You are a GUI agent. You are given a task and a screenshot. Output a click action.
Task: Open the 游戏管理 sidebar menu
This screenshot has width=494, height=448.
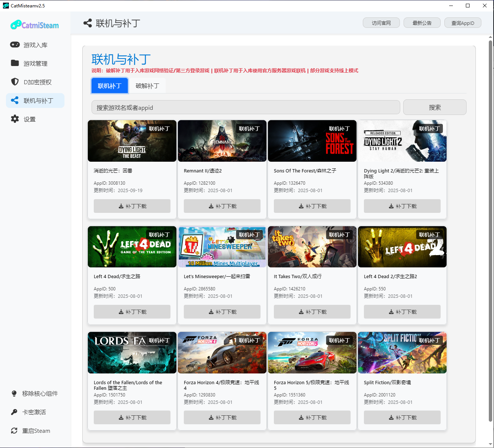point(35,63)
